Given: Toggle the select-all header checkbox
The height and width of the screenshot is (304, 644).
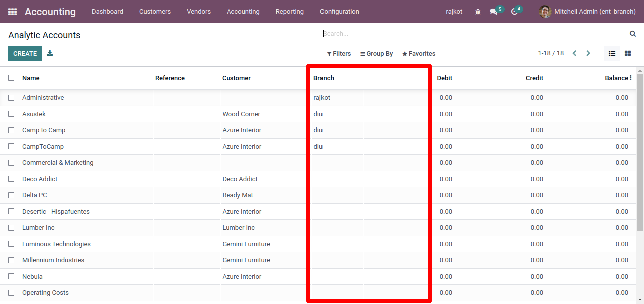Looking at the screenshot, I should pyautogui.click(x=11, y=78).
